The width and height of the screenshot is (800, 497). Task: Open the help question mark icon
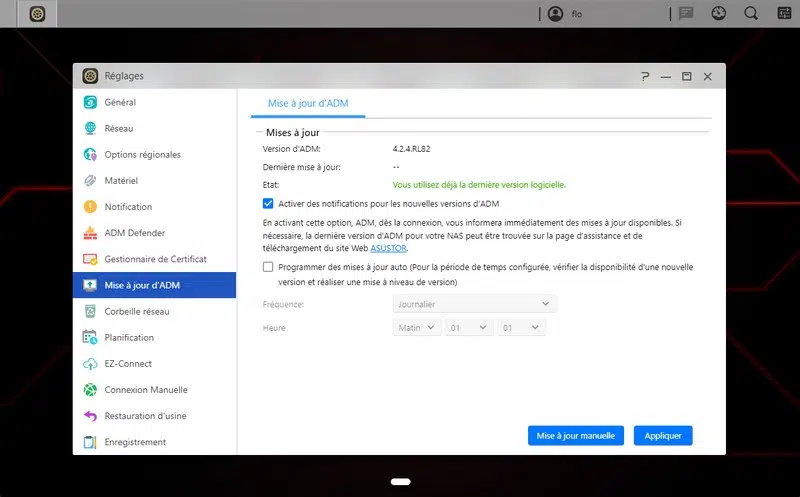click(645, 76)
